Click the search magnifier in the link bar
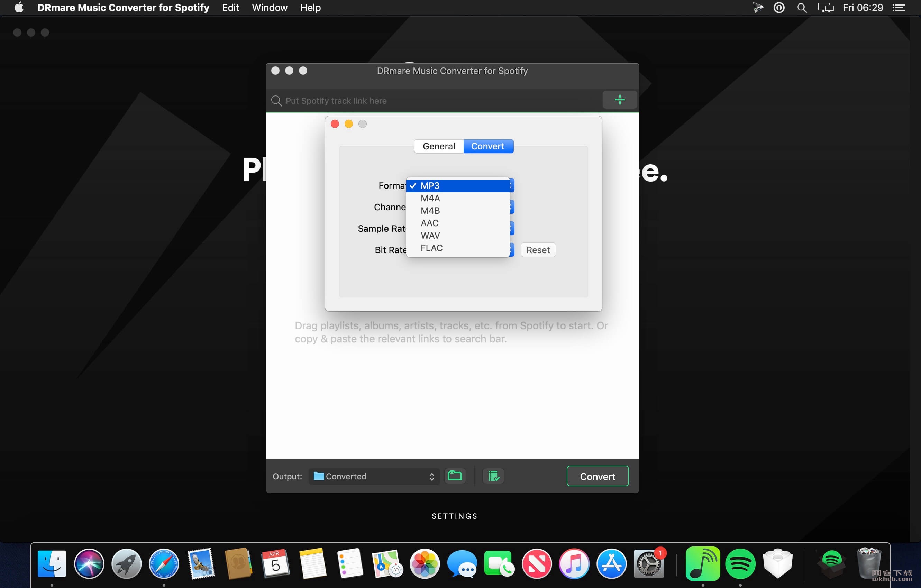This screenshot has height=588, width=921. point(276,101)
